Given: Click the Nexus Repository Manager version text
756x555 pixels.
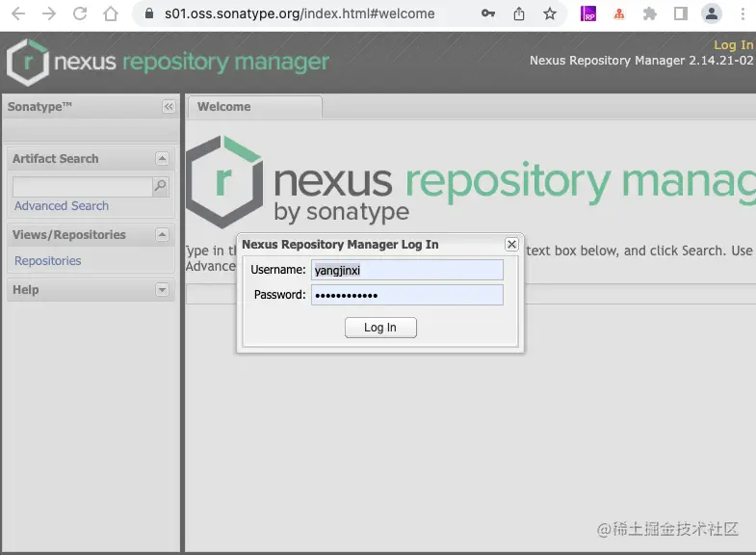Looking at the screenshot, I should [641, 61].
